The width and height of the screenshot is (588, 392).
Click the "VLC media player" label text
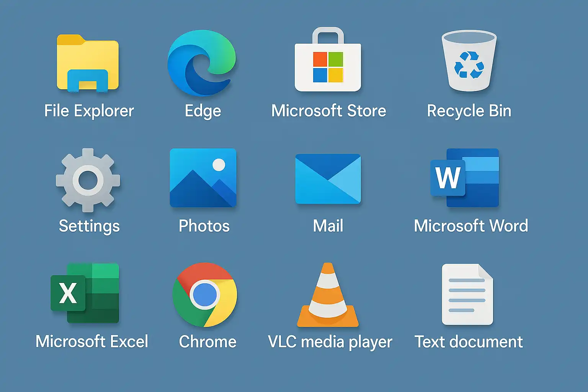[330, 342]
